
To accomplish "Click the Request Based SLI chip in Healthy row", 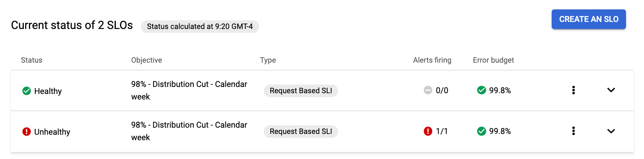I will [301, 91].
